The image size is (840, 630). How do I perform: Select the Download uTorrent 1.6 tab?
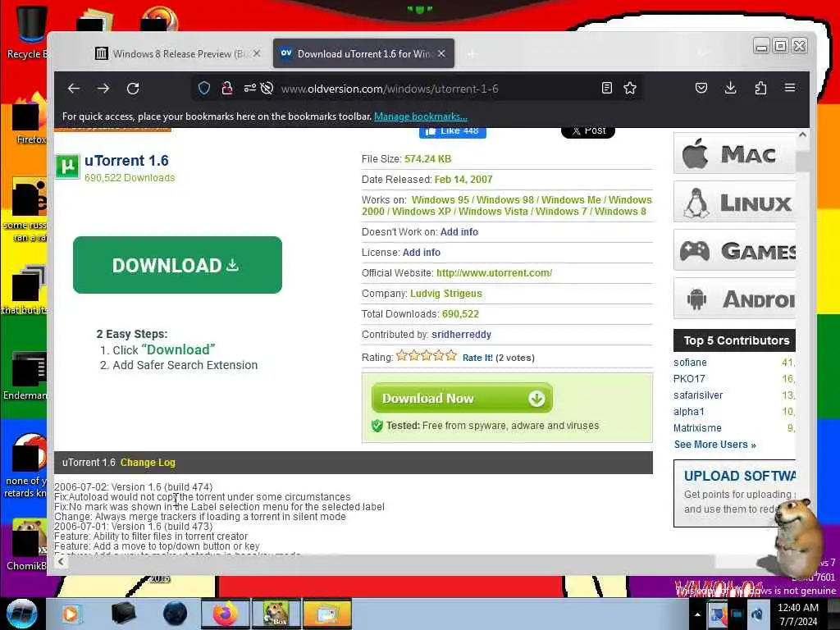pyautogui.click(x=363, y=53)
